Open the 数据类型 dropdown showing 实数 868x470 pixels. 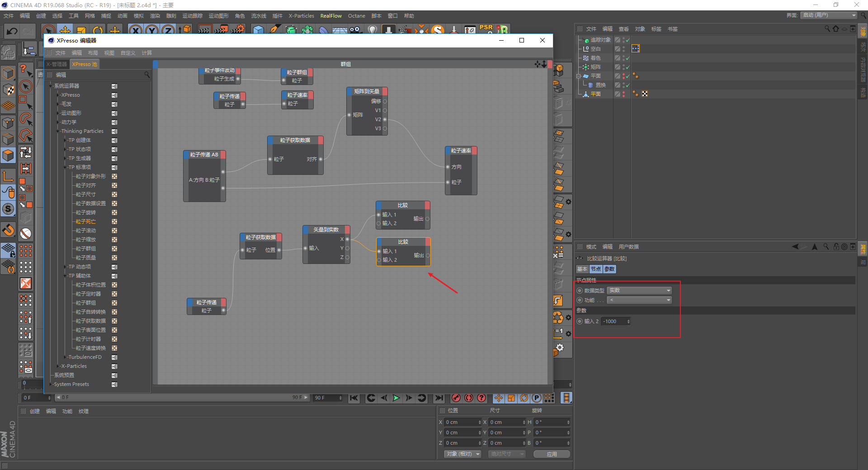(639, 291)
